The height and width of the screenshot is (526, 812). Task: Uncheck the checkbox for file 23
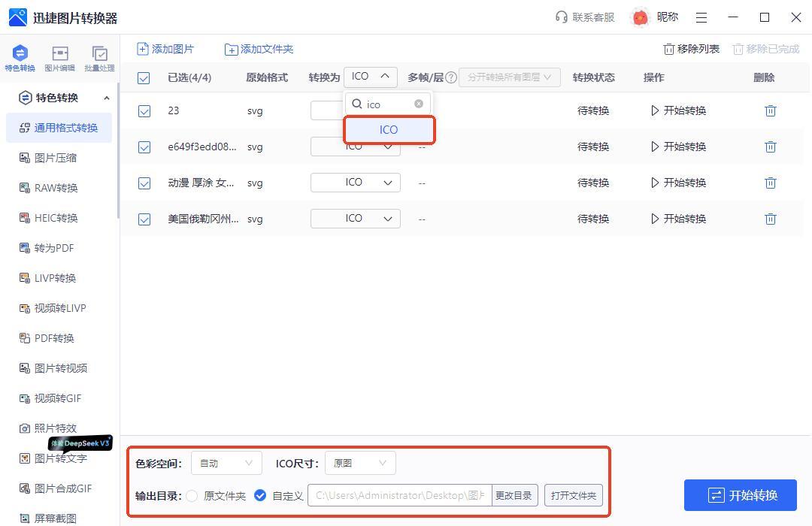pos(144,111)
